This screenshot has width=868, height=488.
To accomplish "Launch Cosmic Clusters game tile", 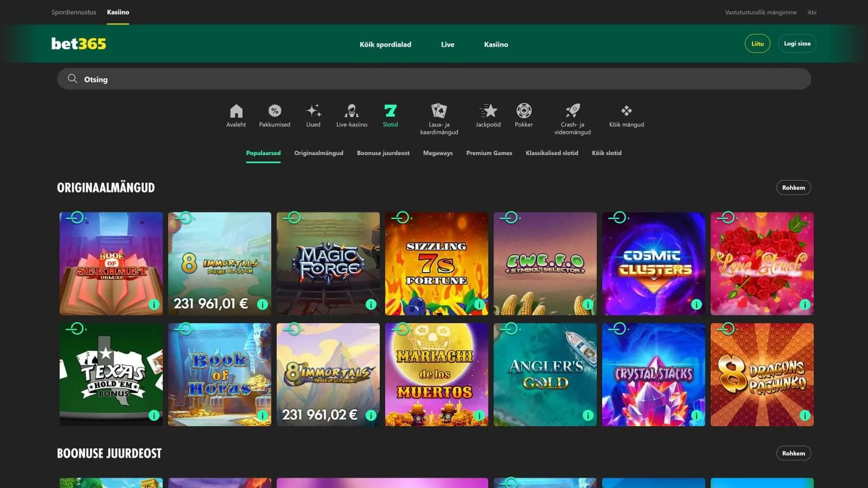I will tap(654, 264).
